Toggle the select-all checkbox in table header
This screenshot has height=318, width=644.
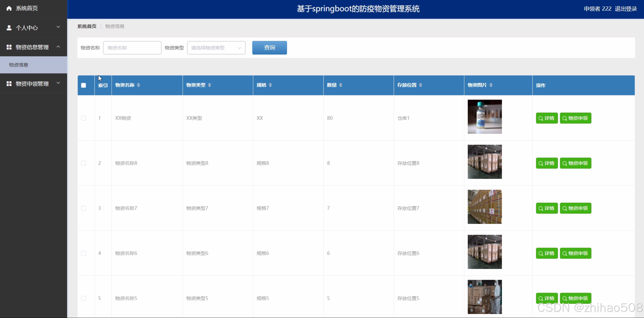click(x=84, y=85)
